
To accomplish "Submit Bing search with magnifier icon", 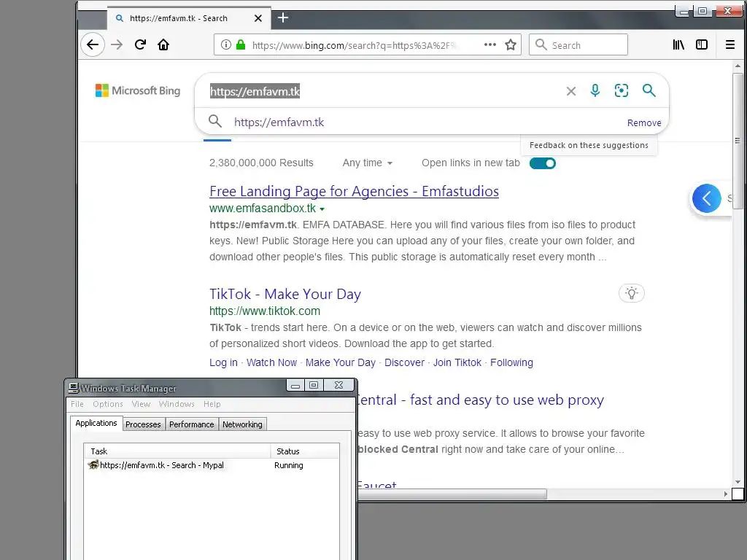I will coord(649,90).
